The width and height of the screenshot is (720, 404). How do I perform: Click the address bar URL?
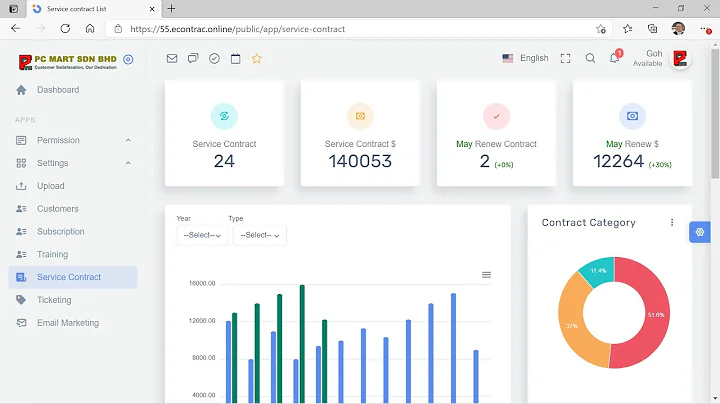click(237, 29)
